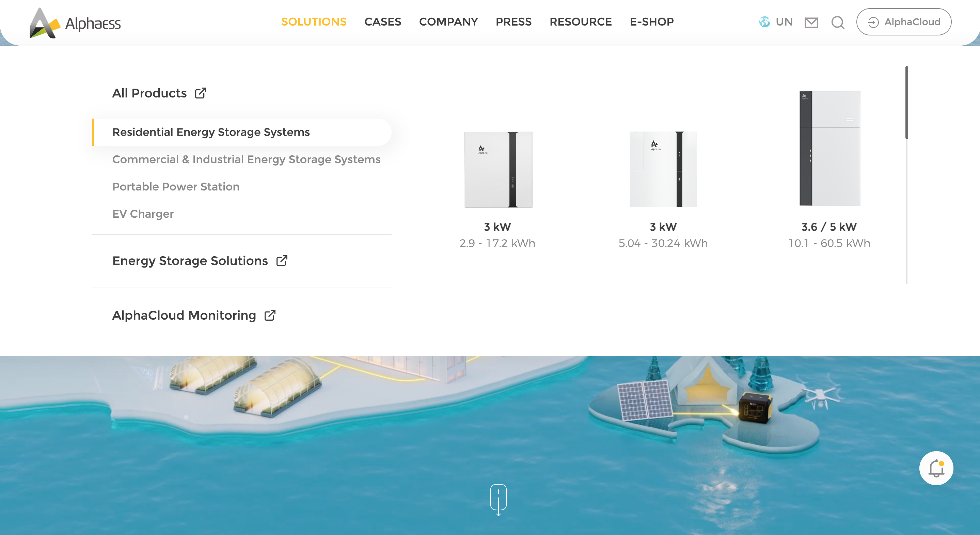Click the globe region icon
The image size is (980, 535).
(765, 22)
